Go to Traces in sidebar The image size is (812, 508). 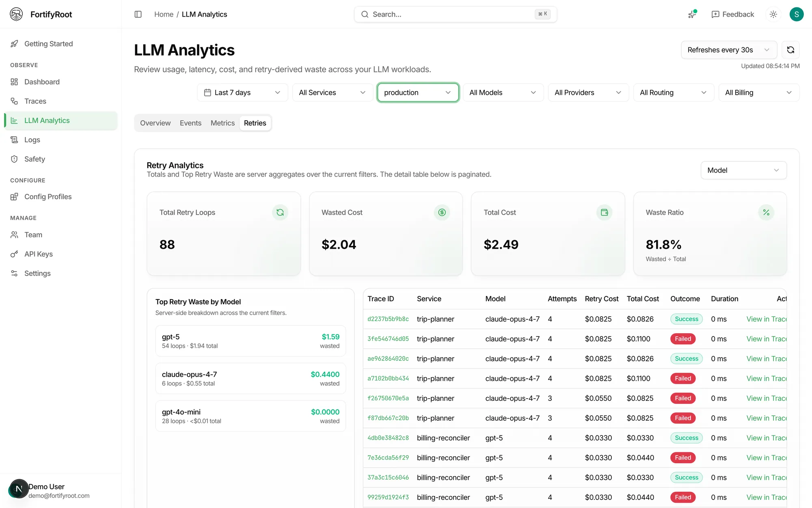[x=61, y=101]
